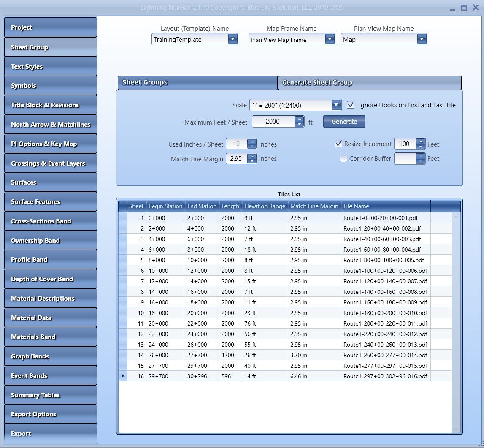The image size is (484, 448).
Task: Select Materials Band section
Action: click(x=51, y=337)
